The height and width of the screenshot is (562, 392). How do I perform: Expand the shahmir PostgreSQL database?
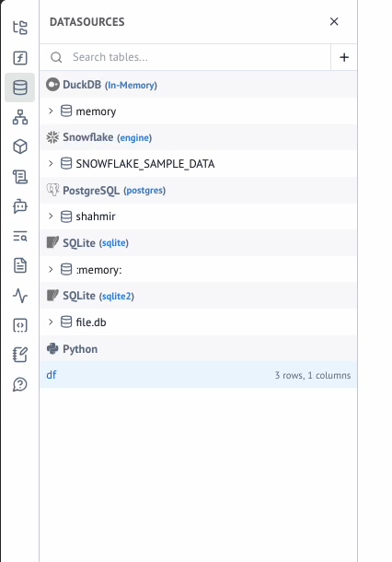[x=51, y=217]
